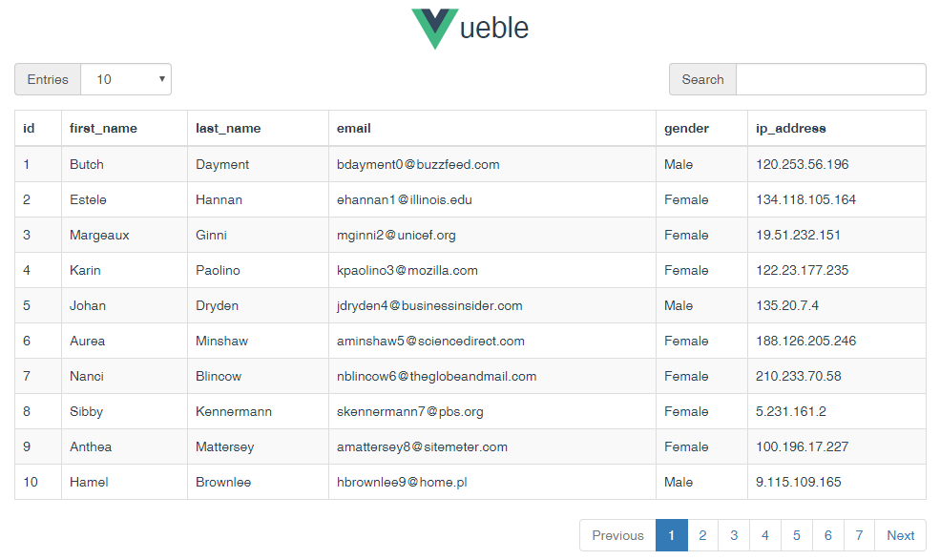Select the row for Butch Dayment

470,164
